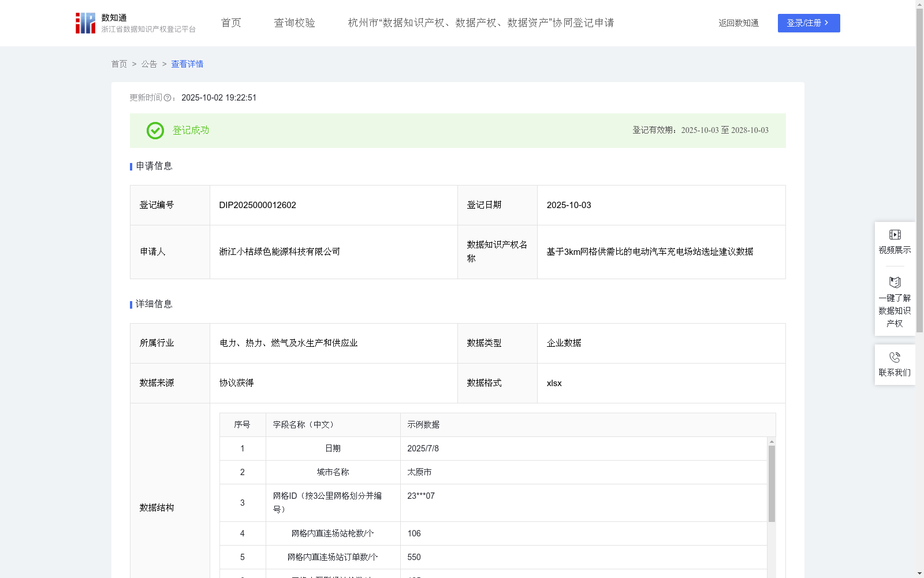Screen dimensions: 924x578
Task: Click industry value 电力、热力、燃气及水生产和供应业
Action: point(289,343)
